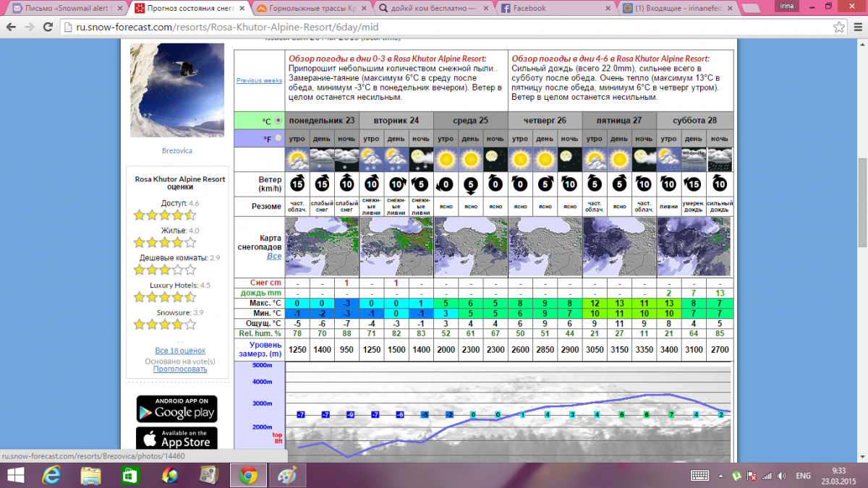Select the °C temperature unit radio
Screen dimensions: 868x488
click(278, 121)
